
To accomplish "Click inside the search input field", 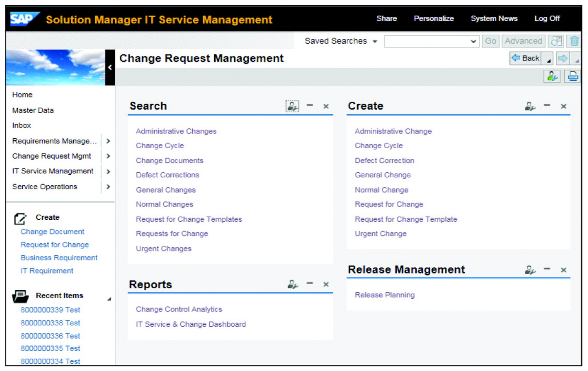I will [x=429, y=41].
